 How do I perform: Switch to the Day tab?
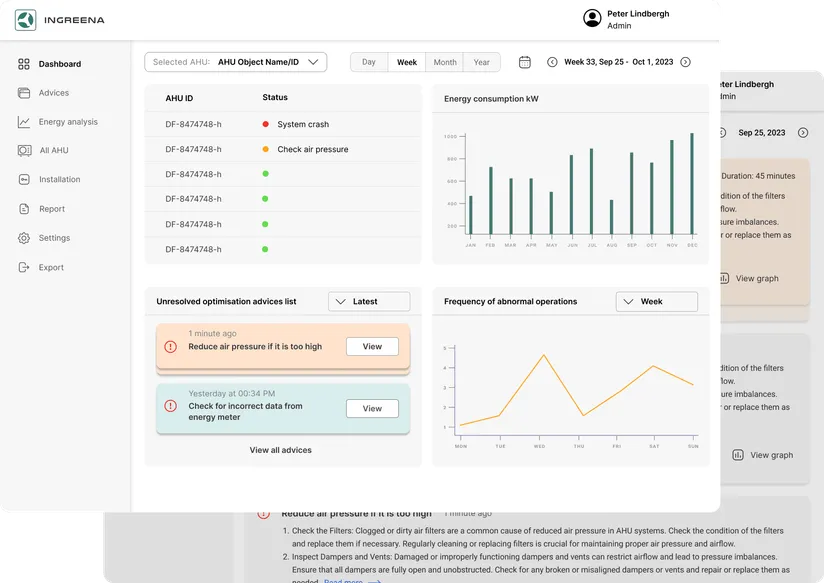(x=369, y=62)
